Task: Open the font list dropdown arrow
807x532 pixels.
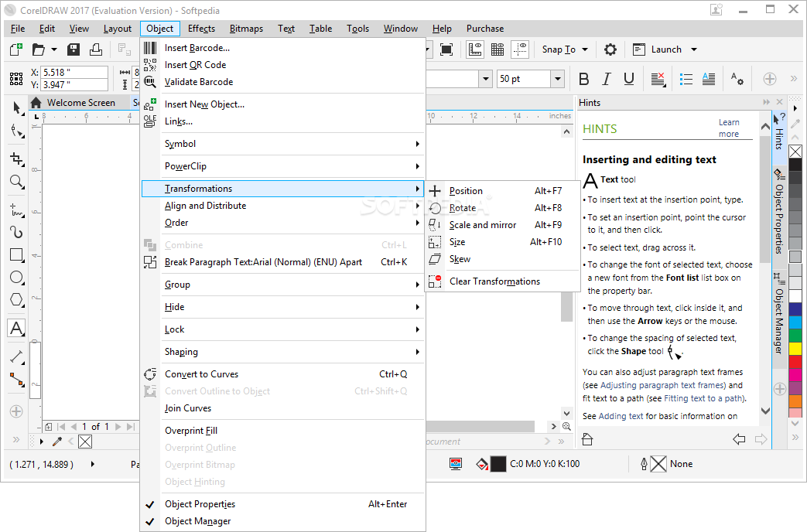Action: coord(485,79)
